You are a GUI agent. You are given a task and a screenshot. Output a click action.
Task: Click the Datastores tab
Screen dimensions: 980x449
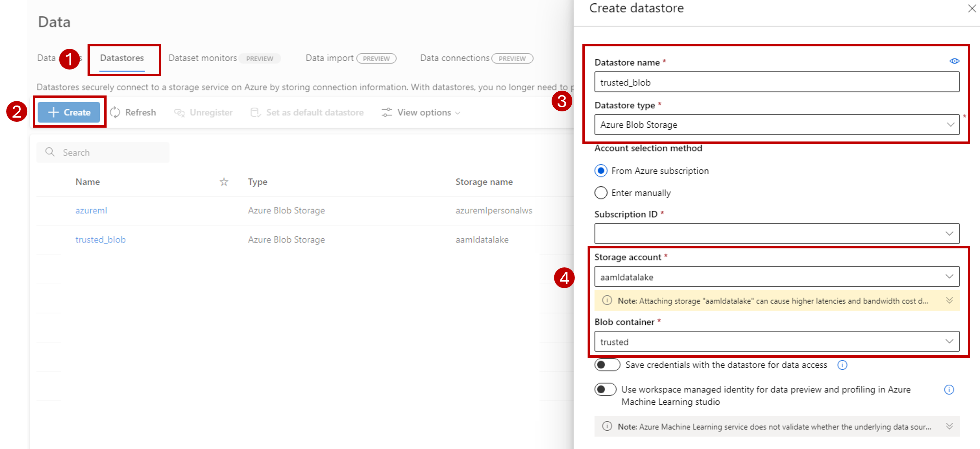(122, 58)
